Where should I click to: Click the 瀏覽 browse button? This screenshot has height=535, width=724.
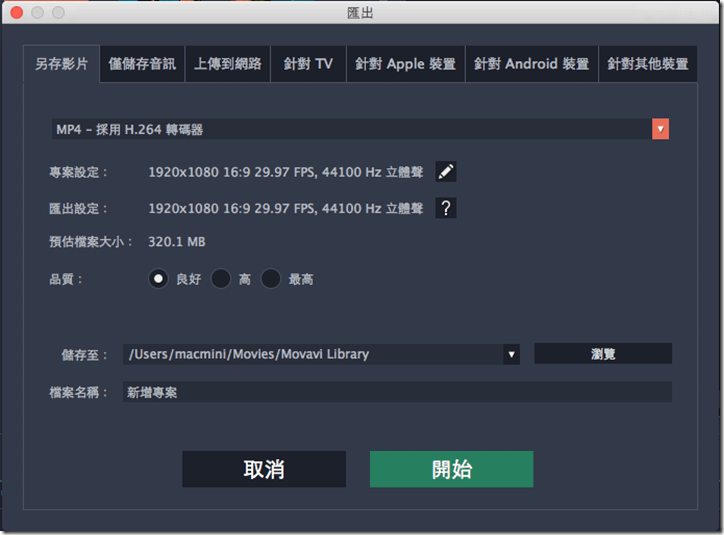coord(603,354)
